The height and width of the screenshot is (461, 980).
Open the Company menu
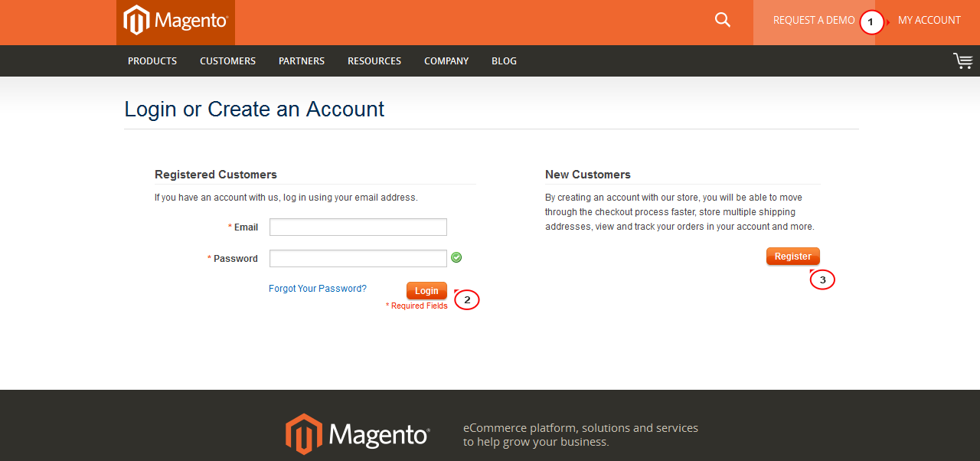point(446,60)
